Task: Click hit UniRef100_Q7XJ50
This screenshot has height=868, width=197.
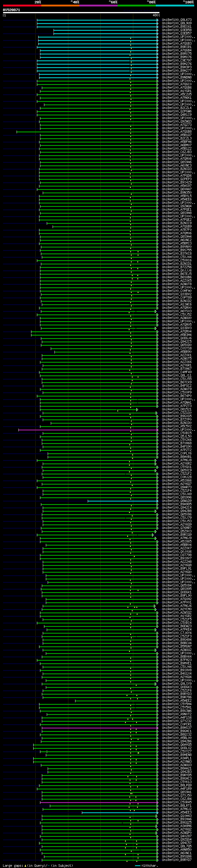Action: tap(177, 795)
